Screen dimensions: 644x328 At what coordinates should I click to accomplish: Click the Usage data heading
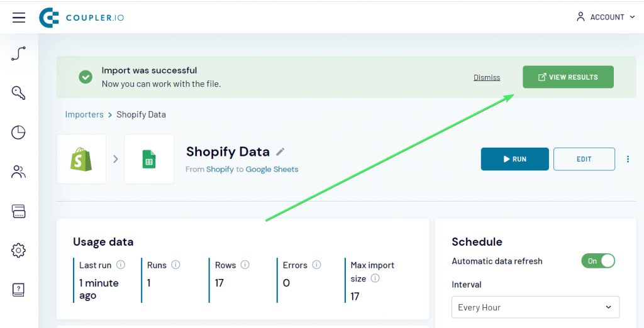click(103, 242)
